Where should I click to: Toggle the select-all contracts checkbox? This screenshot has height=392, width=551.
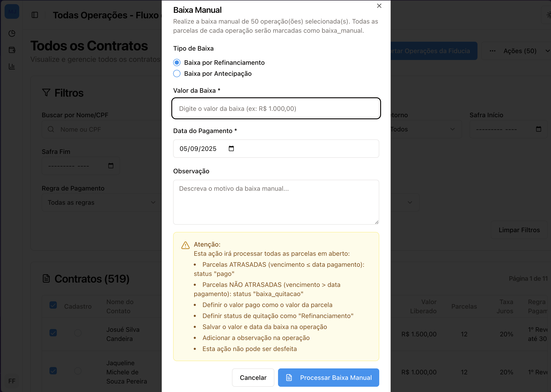coord(53,305)
